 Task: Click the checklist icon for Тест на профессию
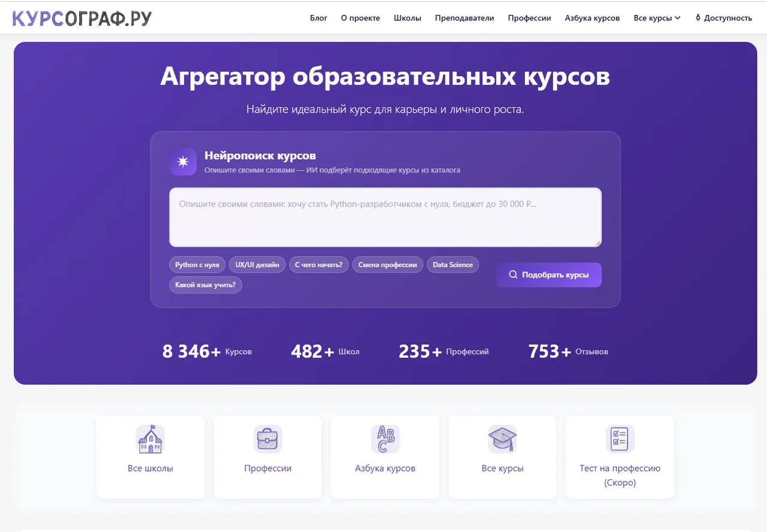[620, 439]
